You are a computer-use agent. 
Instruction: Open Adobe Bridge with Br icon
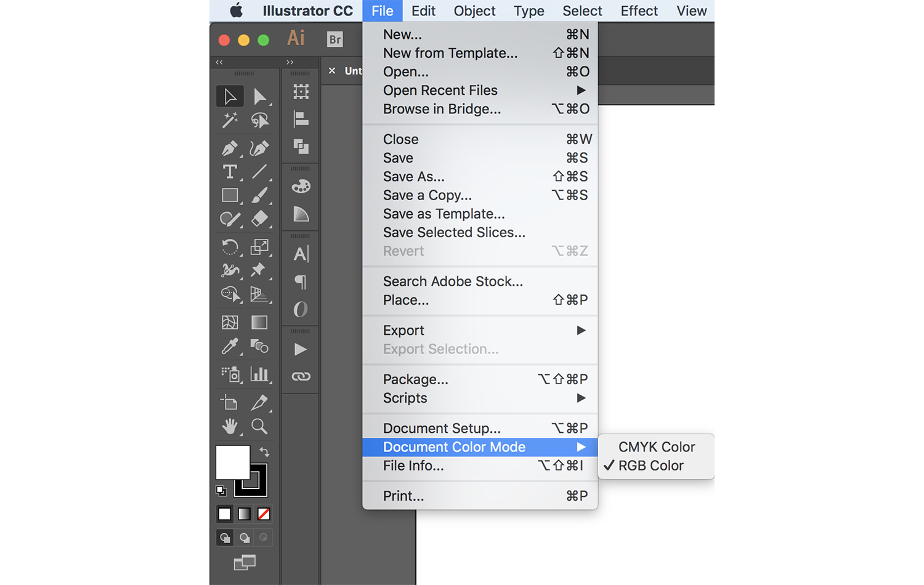tap(334, 39)
